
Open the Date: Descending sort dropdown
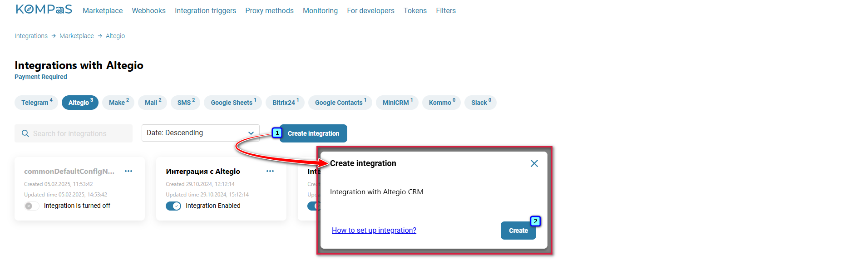pyautogui.click(x=200, y=133)
